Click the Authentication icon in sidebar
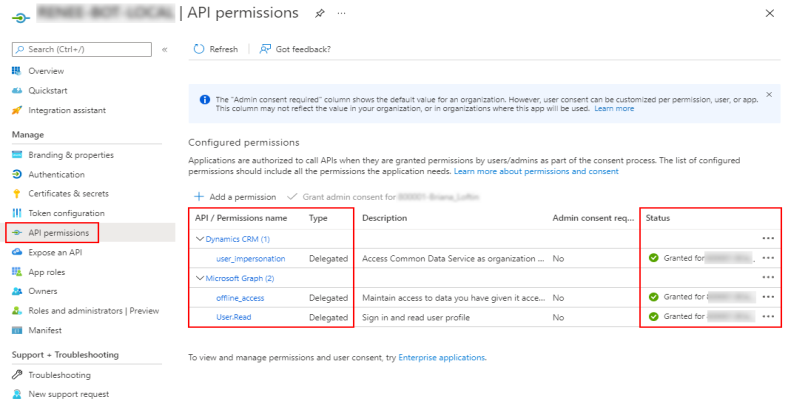The width and height of the screenshot is (788, 405). coord(17,174)
